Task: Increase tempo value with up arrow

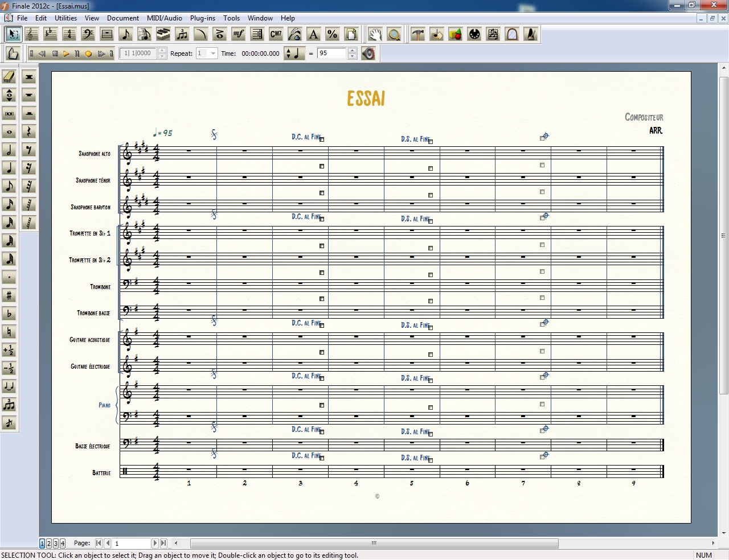Action: 352,51
